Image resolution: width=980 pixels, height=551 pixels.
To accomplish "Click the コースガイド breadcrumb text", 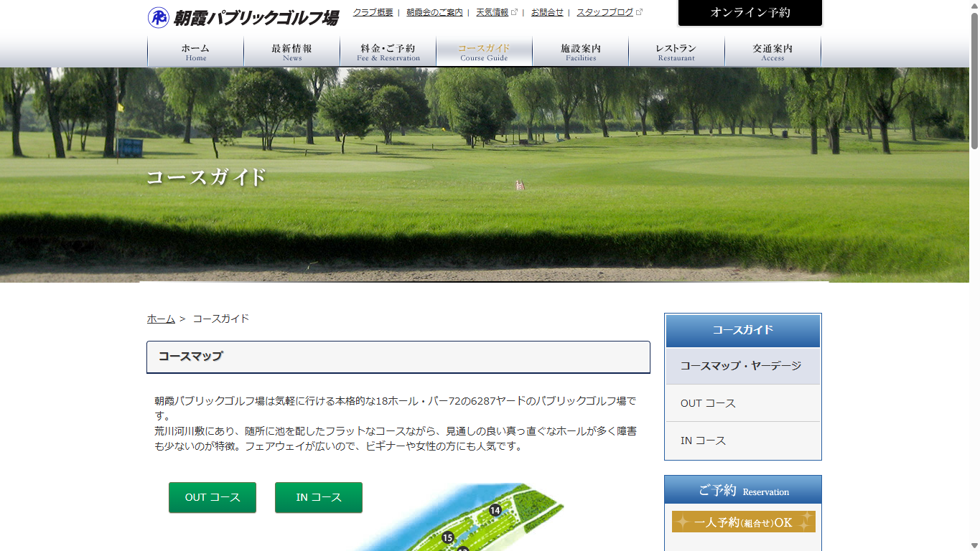I will [221, 319].
